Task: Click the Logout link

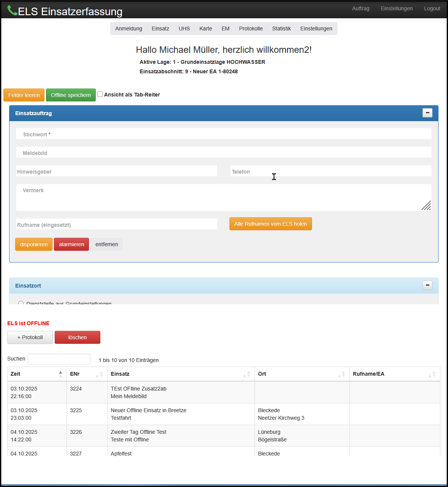Action: 432,8
